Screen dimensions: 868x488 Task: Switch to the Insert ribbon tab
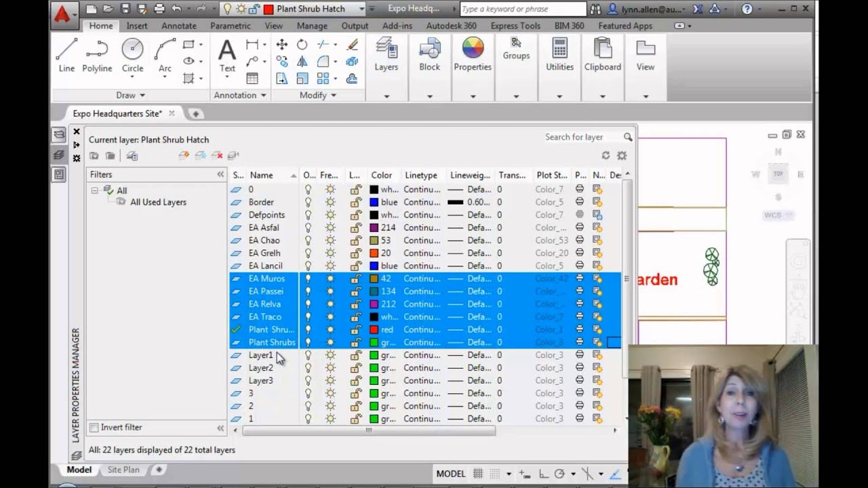pyautogui.click(x=137, y=26)
